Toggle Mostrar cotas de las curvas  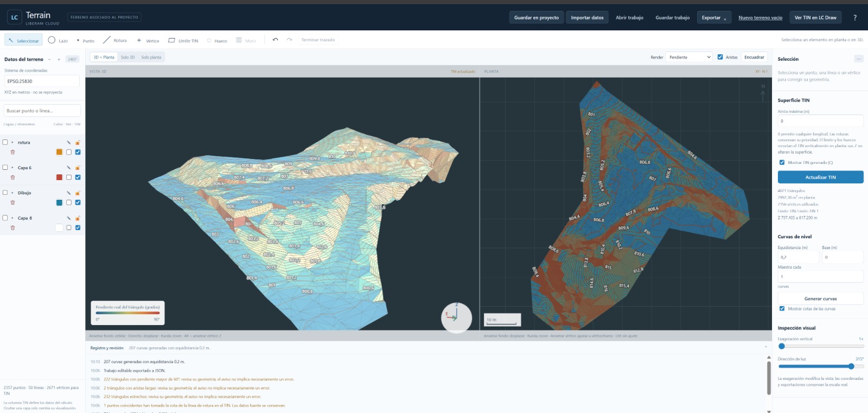pos(782,308)
